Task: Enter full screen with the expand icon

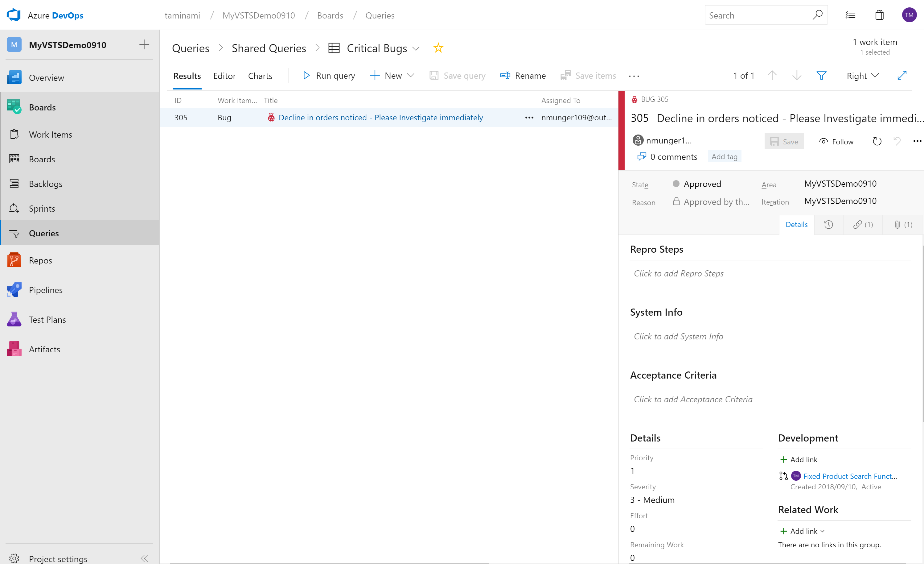Action: (902, 76)
